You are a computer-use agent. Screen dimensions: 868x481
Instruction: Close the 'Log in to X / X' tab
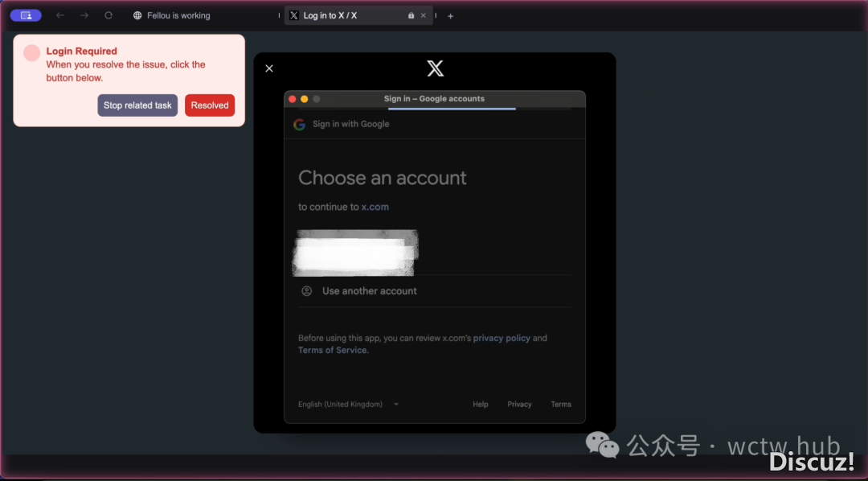pos(424,15)
